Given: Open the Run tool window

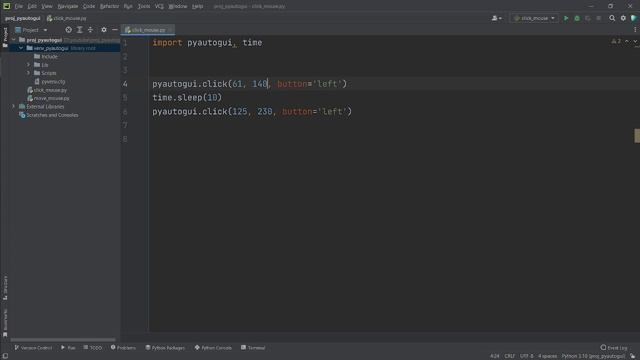Looking at the screenshot, I should (68, 348).
